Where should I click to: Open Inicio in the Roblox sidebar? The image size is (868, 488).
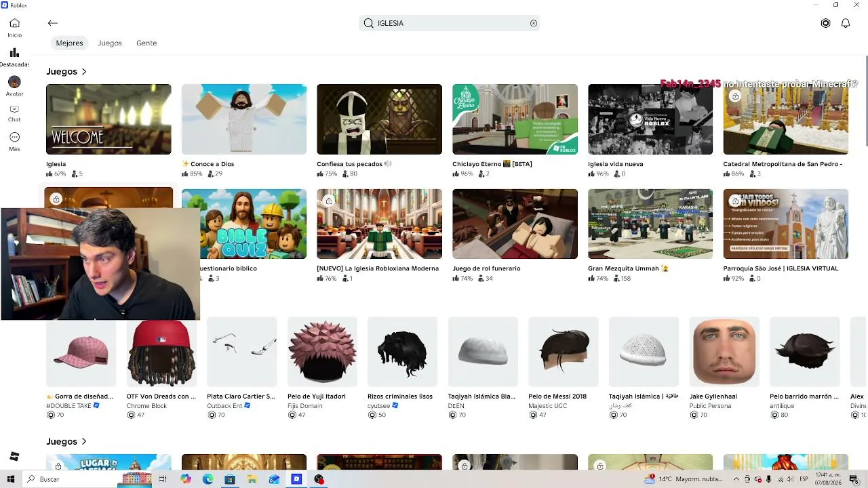(14, 28)
